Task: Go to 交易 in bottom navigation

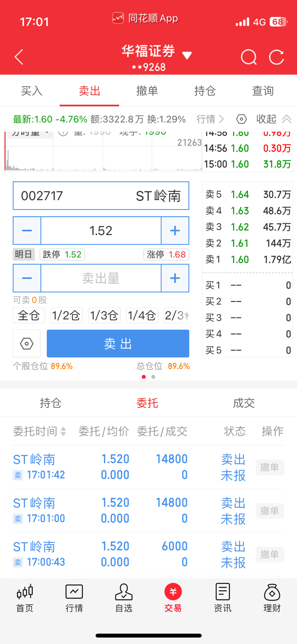Action: point(173,598)
